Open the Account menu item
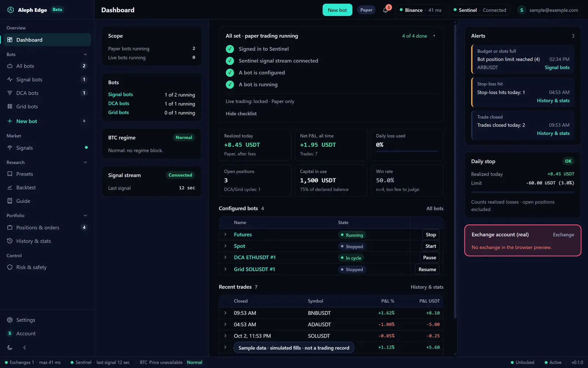The height and width of the screenshot is (368, 588). tap(47, 333)
